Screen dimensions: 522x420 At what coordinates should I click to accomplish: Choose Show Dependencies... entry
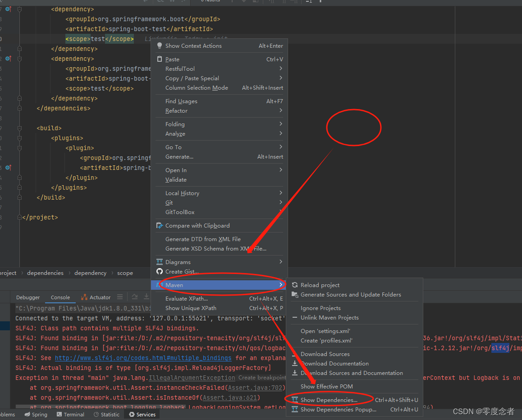[x=355, y=400]
